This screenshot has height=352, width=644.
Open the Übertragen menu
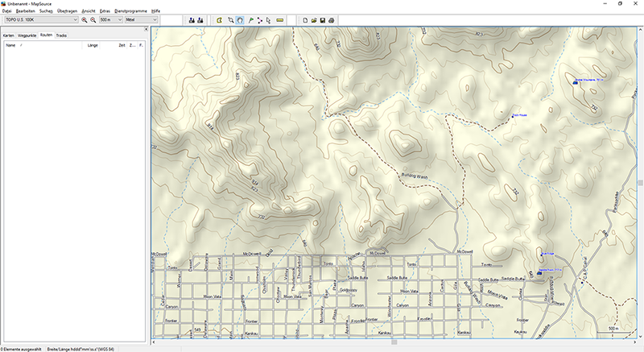pyautogui.click(x=68, y=11)
